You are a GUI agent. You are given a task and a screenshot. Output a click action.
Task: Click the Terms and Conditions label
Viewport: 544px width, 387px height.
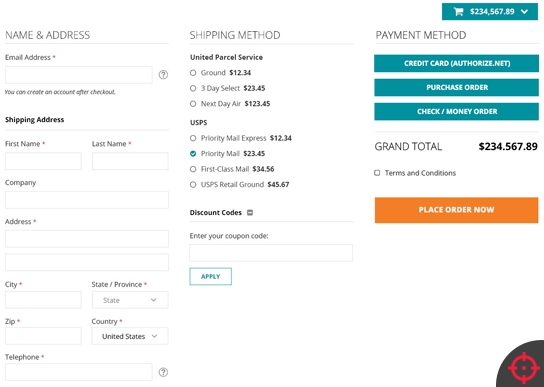pos(420,173)
